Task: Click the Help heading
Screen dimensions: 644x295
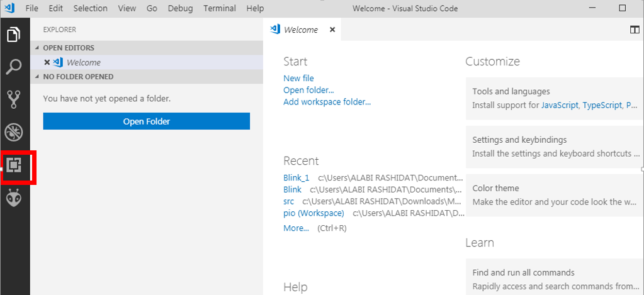Action: point(295,287)
